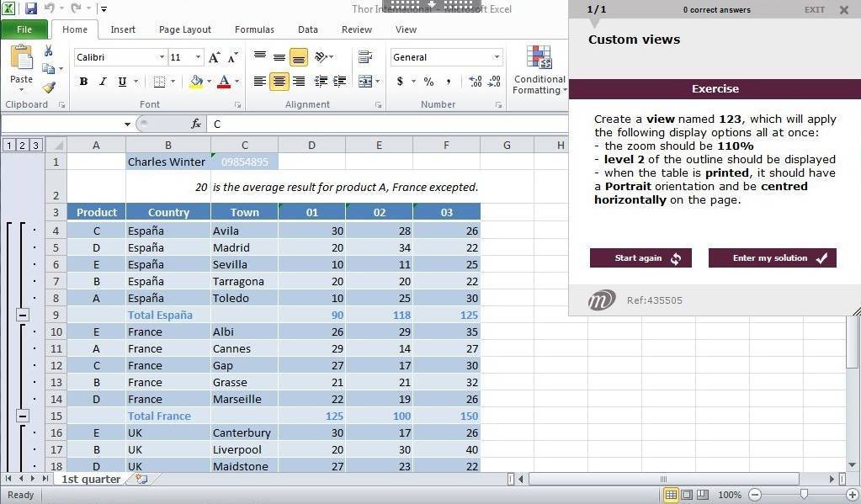
Task: Click the Format Painter brush icon
Action: coord(49,88)
